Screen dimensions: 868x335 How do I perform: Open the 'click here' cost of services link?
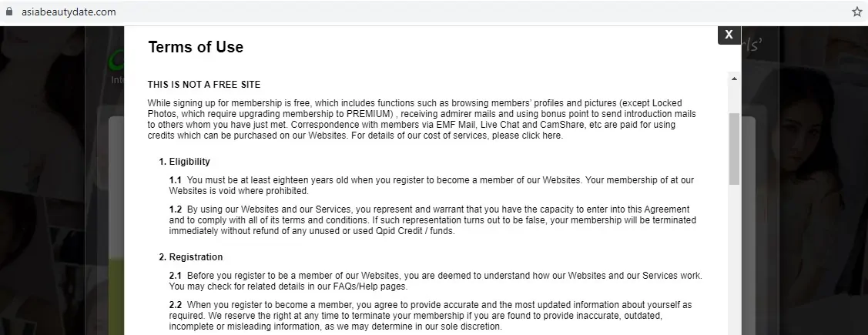(542, 136)
